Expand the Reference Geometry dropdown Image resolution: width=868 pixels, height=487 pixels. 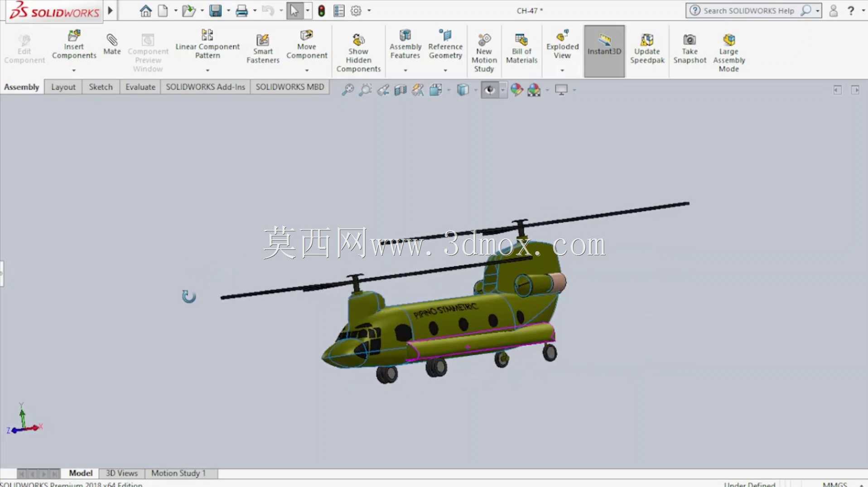point(445,70)
